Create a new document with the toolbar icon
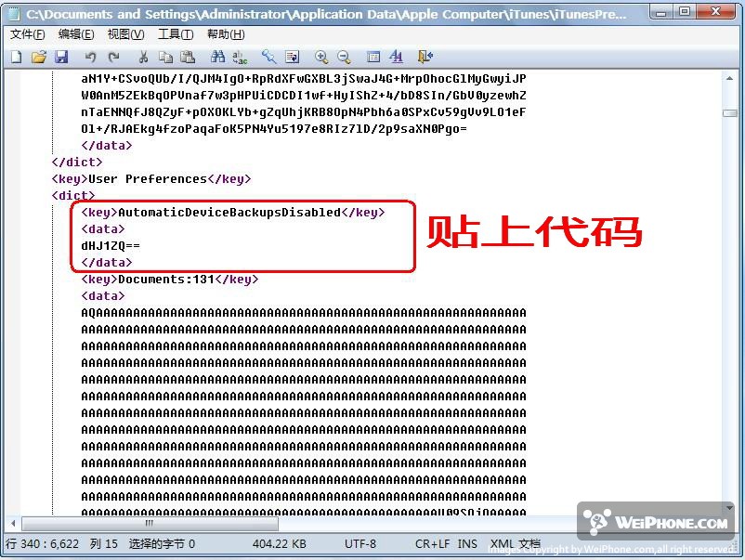 click(x=17, y=57)
